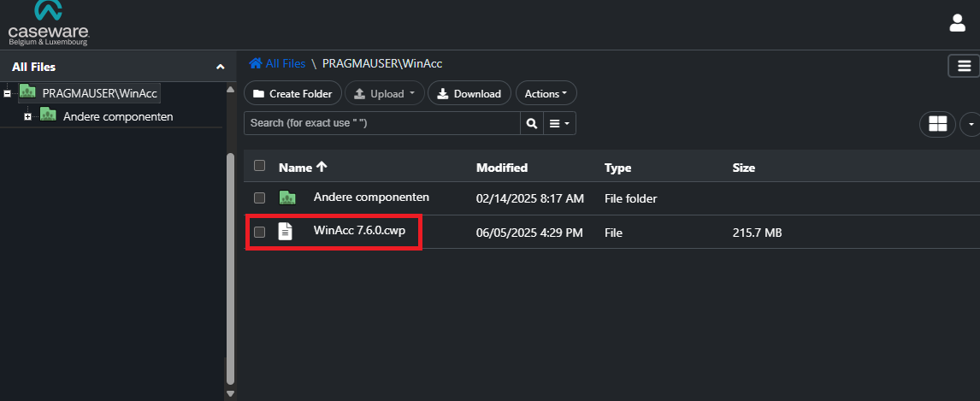
Task: Open search options list dropdown
Action: click(x=559, y=124)
